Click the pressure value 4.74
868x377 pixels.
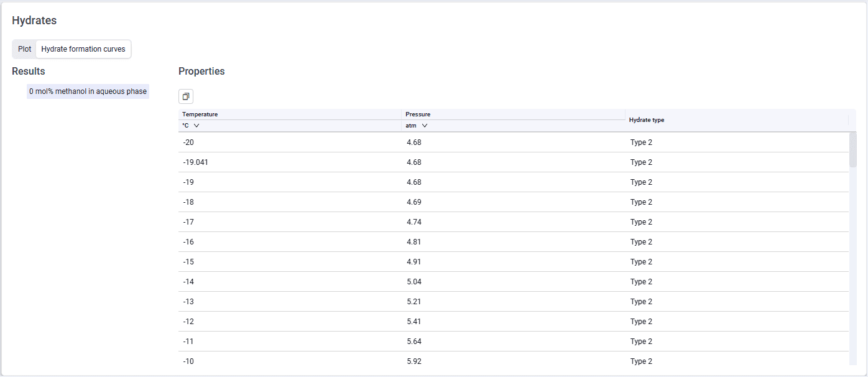coord(514,222)
